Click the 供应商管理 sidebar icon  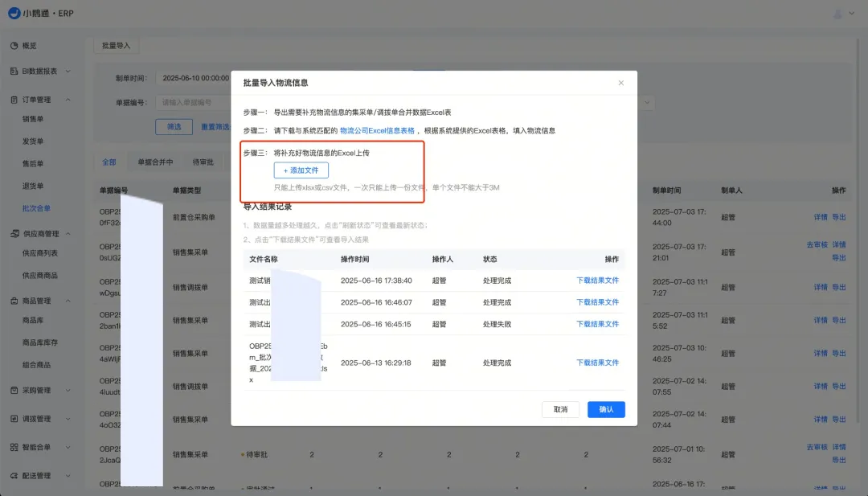coord(15,234)
